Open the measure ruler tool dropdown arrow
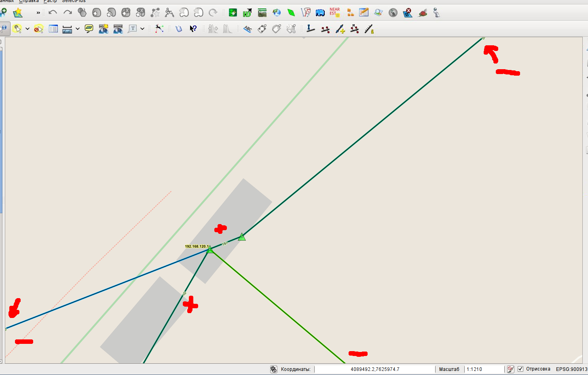The image size is (588, 375). point(78,29)
